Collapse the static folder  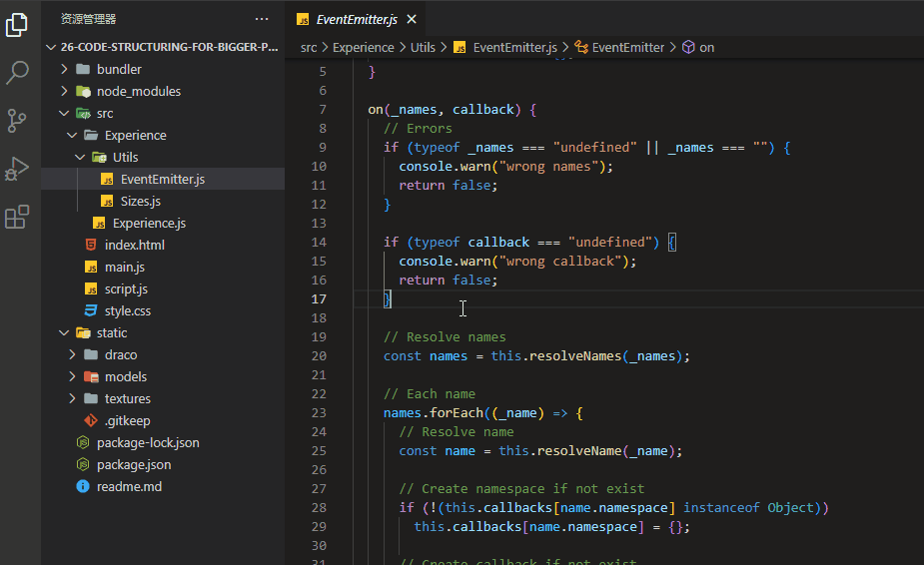[x=64, y=332]
